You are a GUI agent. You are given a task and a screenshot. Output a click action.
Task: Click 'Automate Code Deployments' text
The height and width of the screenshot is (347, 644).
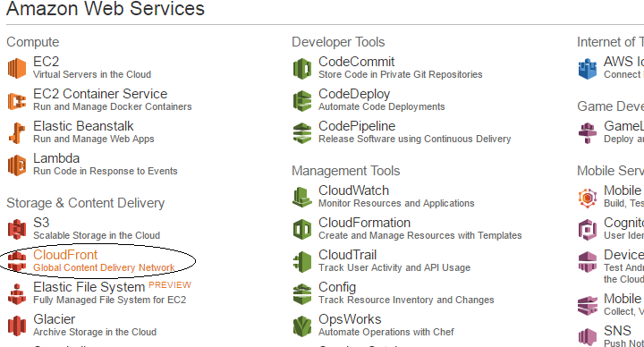382,106
